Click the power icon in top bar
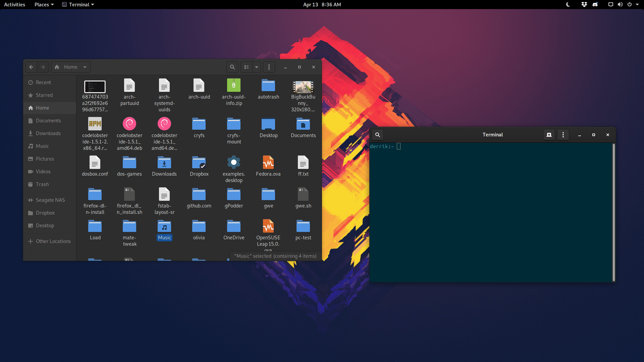The width and height of the screenshot is (644, 362). (630, 4)
